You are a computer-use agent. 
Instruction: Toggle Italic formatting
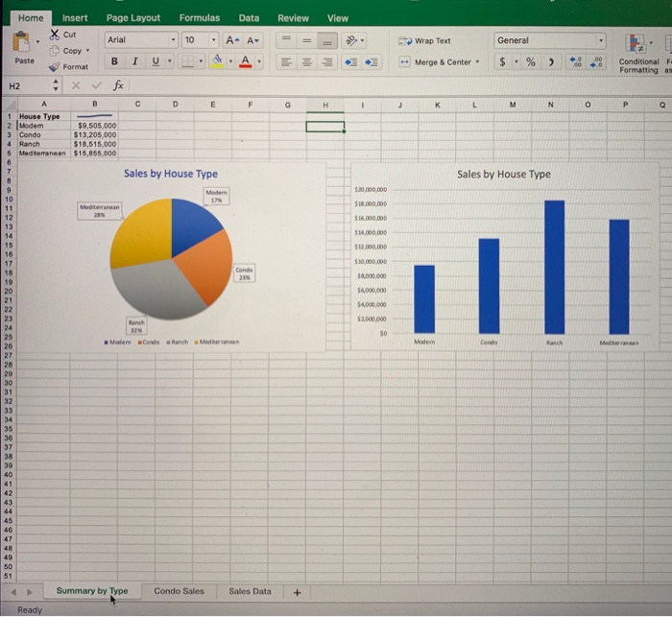135,61
